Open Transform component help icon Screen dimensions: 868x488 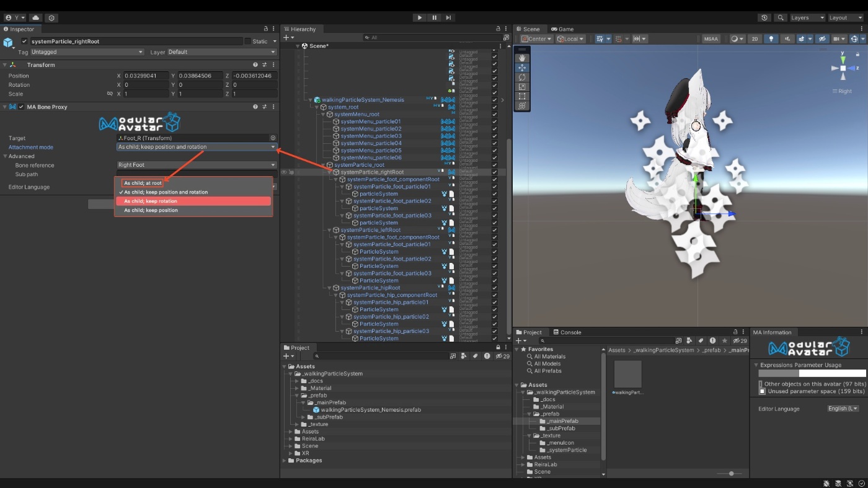tap(255, 64)
